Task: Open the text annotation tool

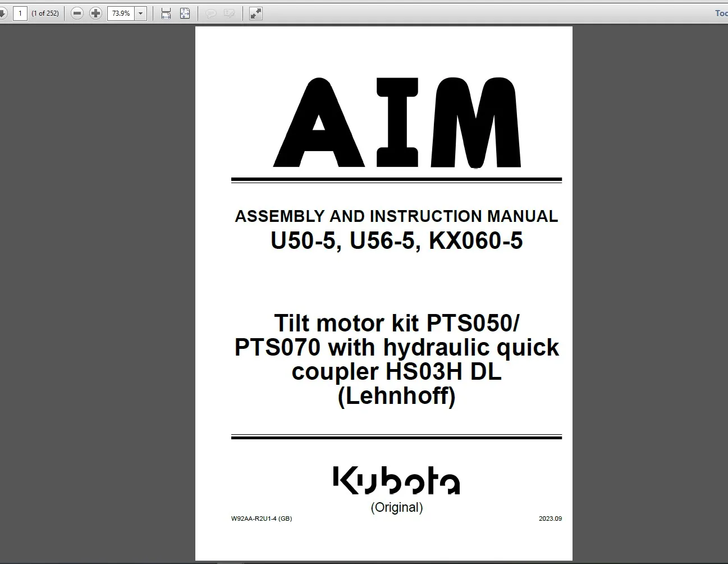Action: click(228, 13)
